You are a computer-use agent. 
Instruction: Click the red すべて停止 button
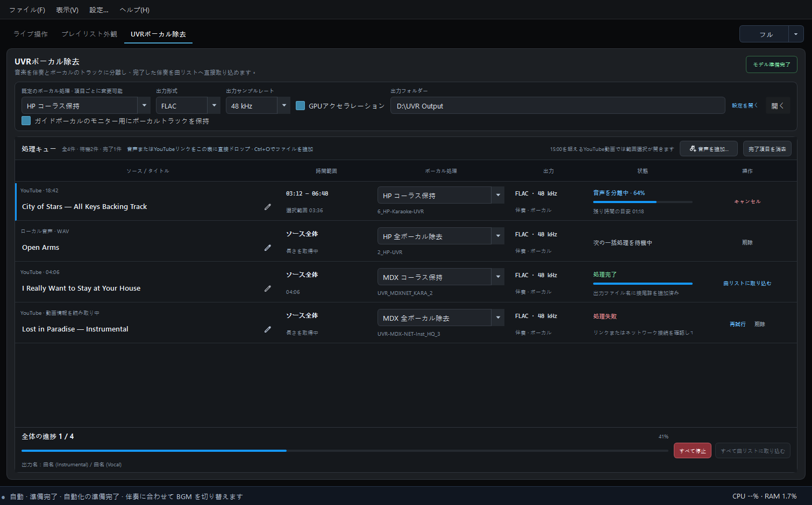point(693,451)
